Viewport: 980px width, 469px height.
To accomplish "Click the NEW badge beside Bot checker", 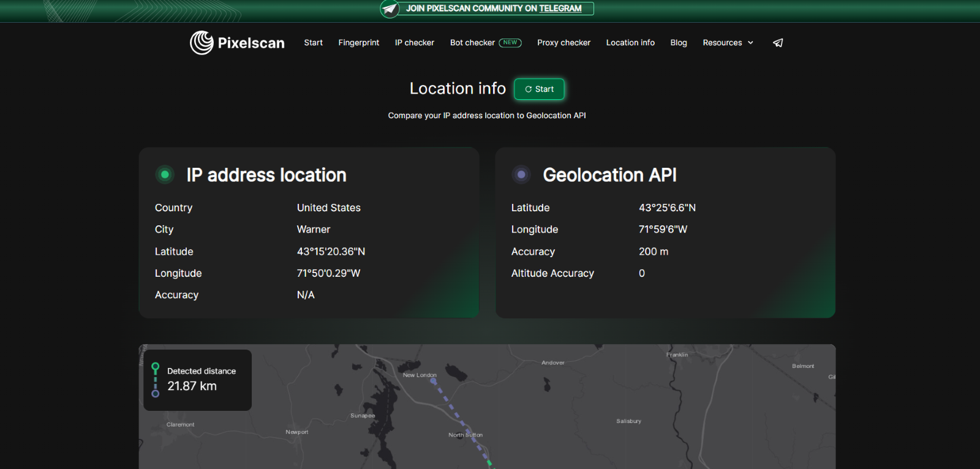I will click(x=510, y=43).
